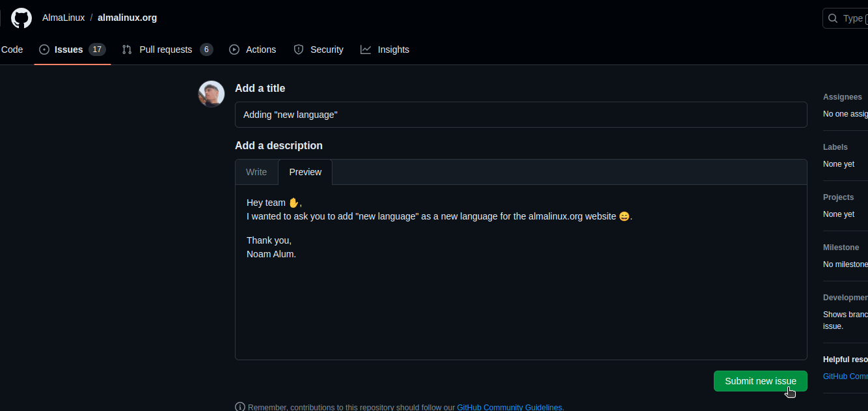Open the GitHub Community Guidelines link

509,407
